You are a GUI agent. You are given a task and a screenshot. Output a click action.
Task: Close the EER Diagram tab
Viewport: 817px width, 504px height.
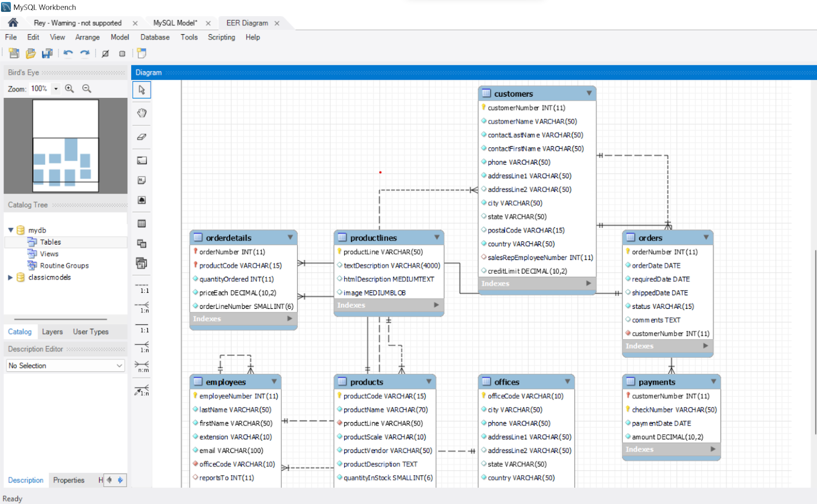[277, 23]
